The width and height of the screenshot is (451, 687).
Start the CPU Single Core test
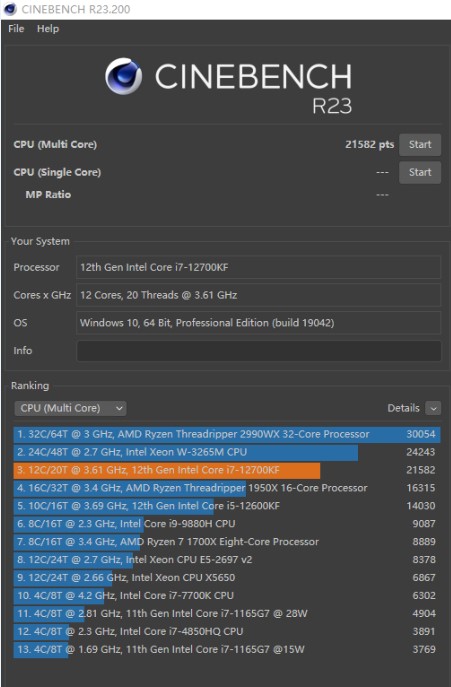[x=419, y=172]
